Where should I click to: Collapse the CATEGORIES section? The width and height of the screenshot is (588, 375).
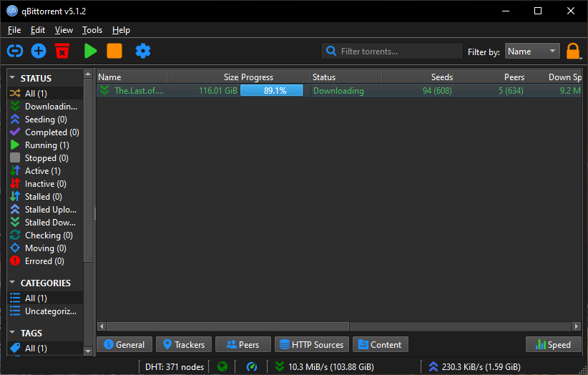click(12, 283)
